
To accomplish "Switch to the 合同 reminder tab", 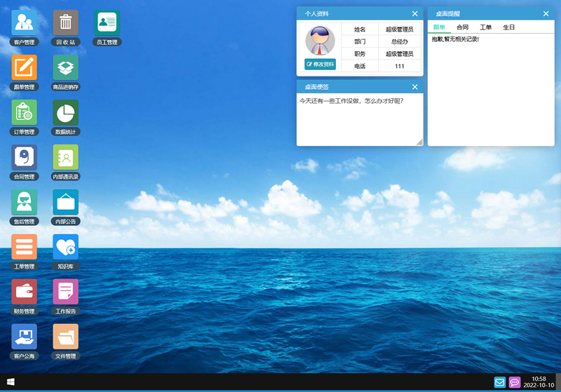I will (462, 27).
